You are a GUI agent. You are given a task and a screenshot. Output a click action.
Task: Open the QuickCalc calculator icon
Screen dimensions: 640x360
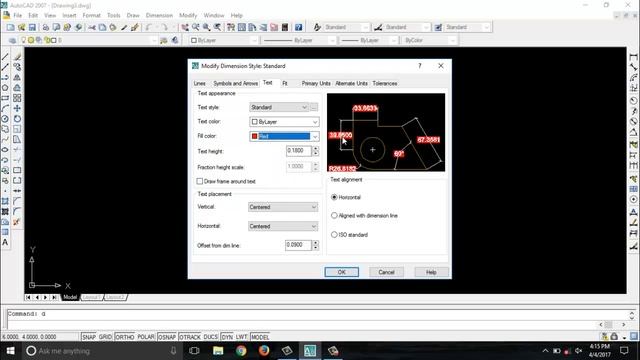pos(285,27)
